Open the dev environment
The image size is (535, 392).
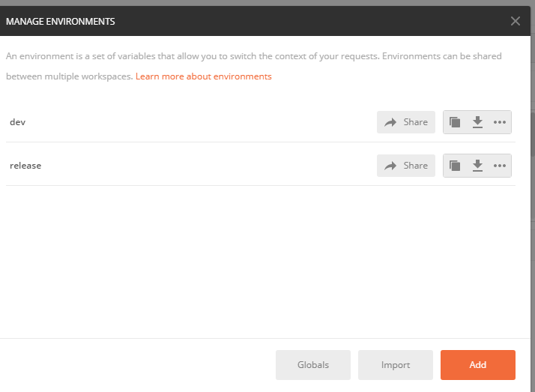[18, 121]
